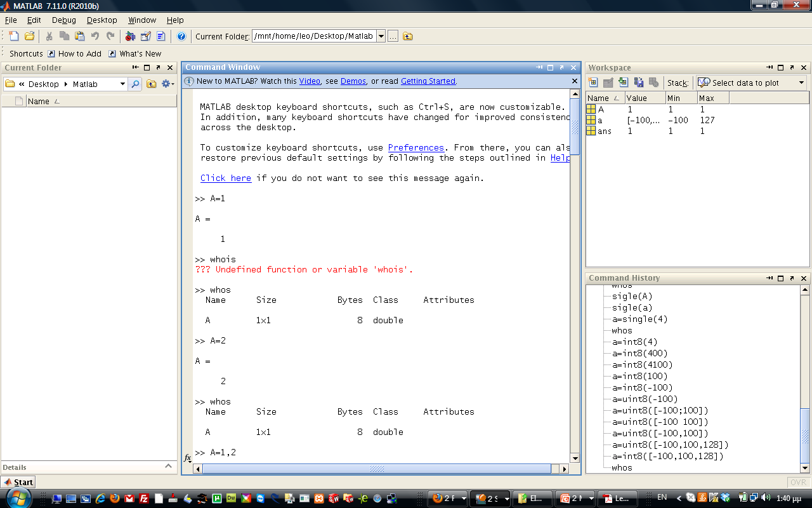Select a=uint8([-100;100]) in Command History

coord(660,410)
